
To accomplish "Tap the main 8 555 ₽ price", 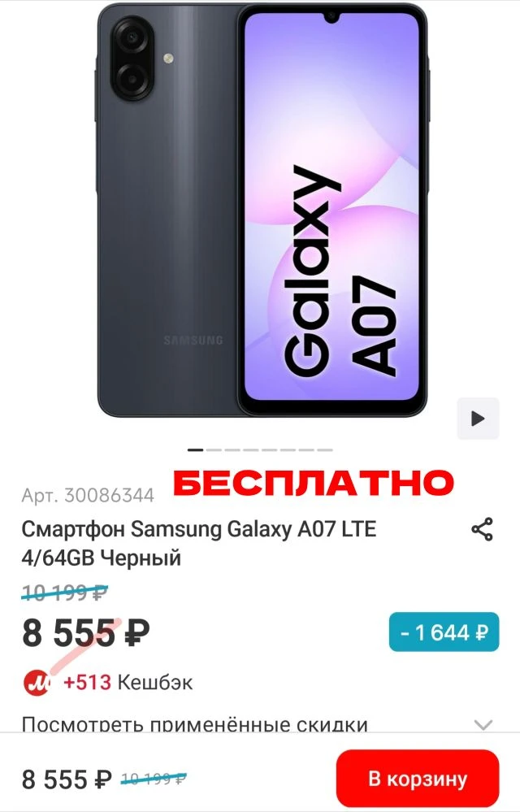I will [x=86, y=633].
